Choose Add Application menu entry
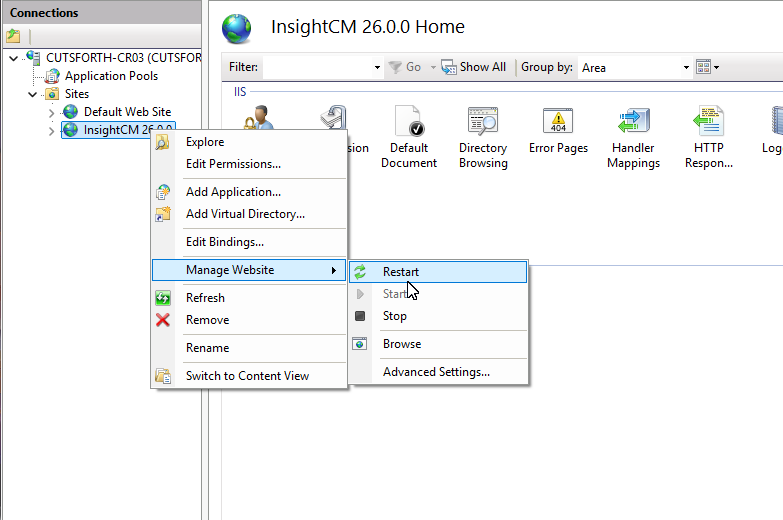This screenshot has width=783, height=520. pos(249,192)
